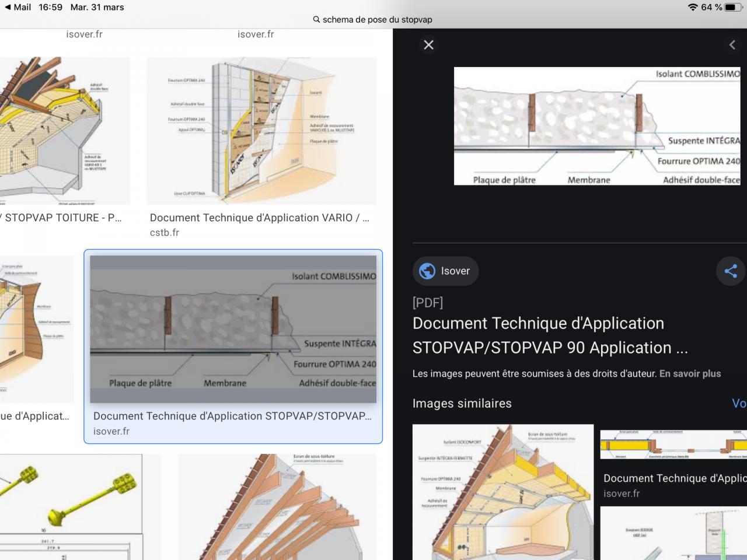Tap the Wi-Fi icon in status bar
This screenshot has height=560, width=747.
[x=693, y=7]
